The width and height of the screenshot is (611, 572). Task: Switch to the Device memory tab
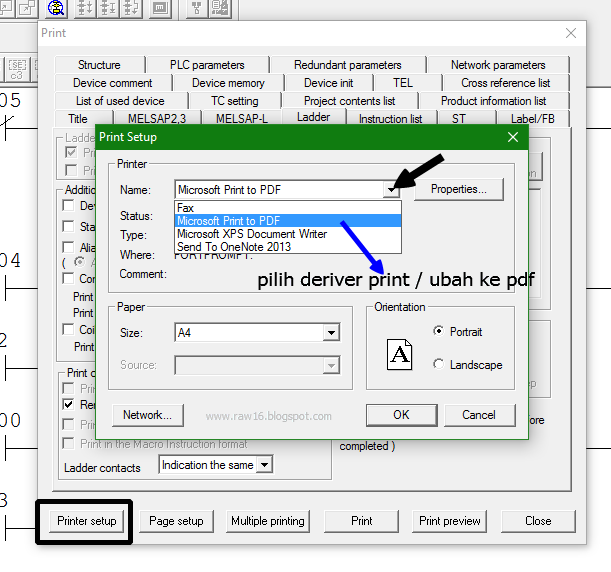228,83
